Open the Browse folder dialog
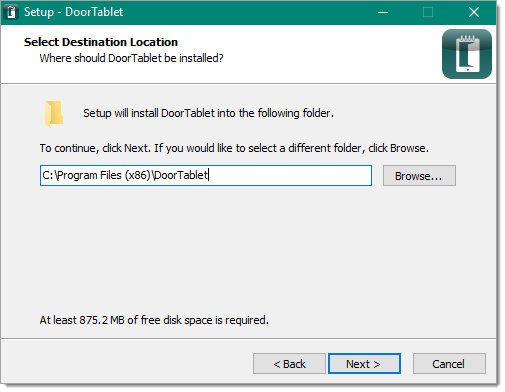This screenshot has height=392, width=505. (419, 176)
